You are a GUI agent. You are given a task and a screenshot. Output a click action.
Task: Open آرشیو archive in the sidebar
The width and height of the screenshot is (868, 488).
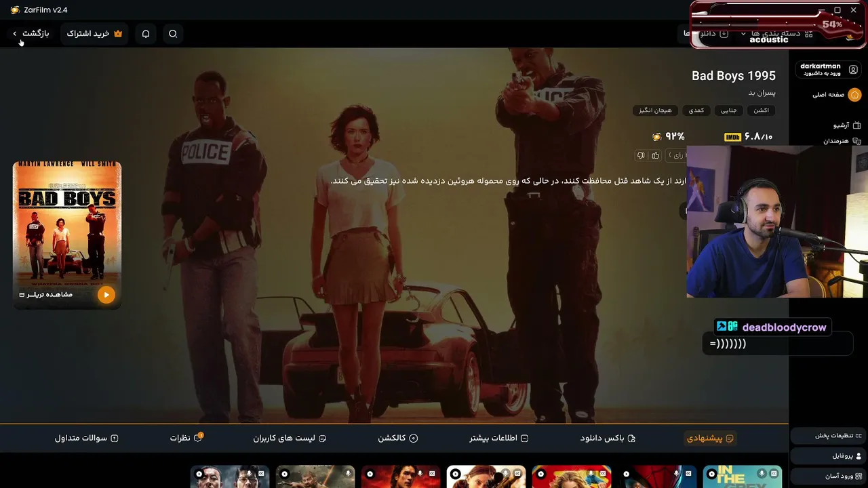[847, 125]
